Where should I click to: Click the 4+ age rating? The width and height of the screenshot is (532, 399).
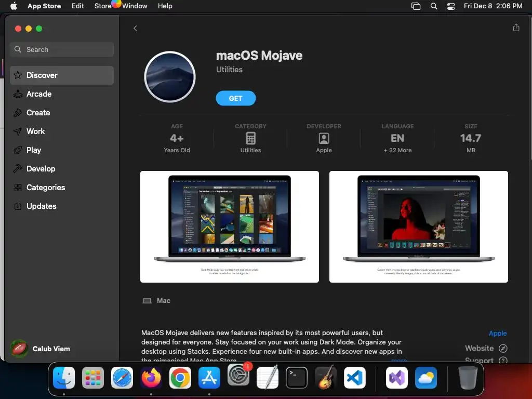[177, 138]
